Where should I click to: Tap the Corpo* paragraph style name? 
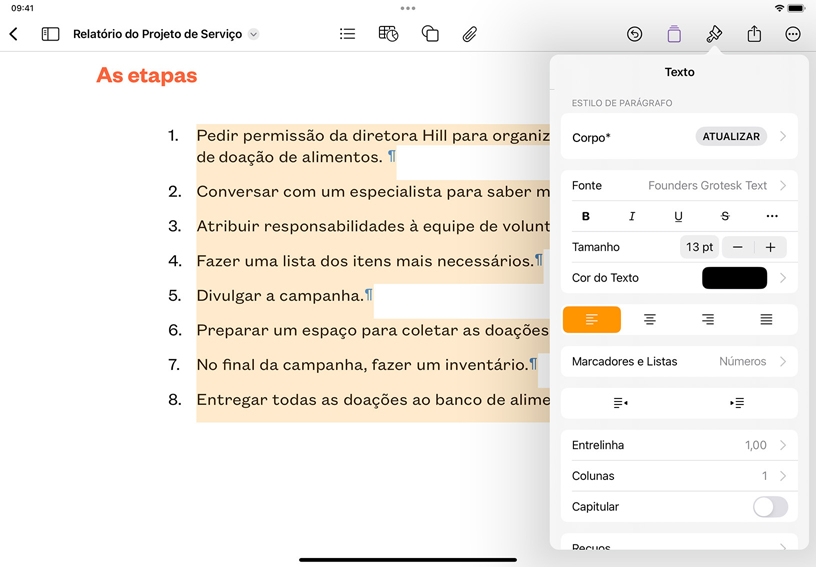point(591,137)
